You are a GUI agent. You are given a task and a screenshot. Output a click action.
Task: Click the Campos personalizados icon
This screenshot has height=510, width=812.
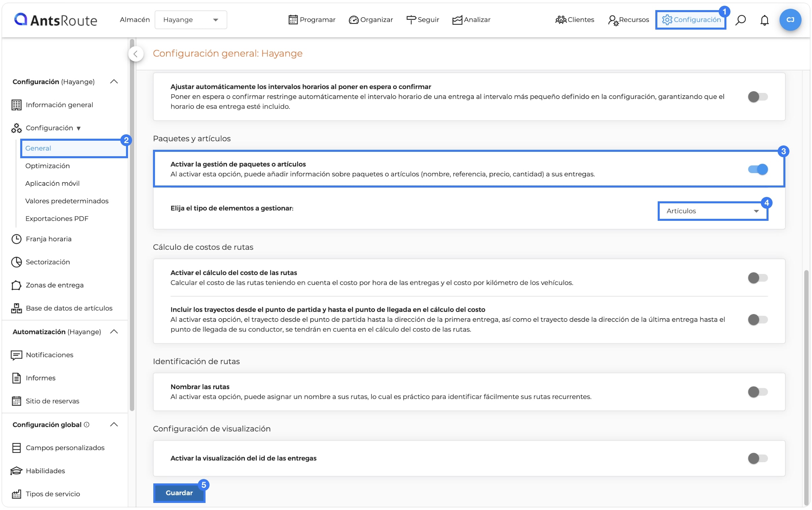tap(16, 448)
